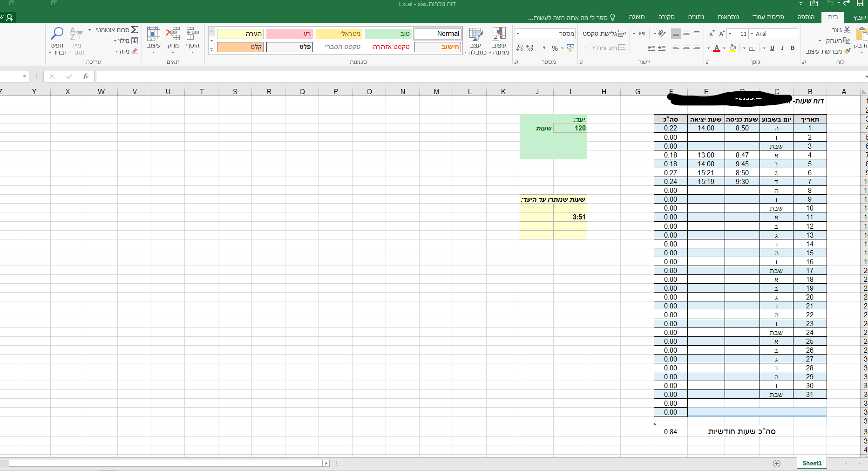Toggle Underline formatting

point(772,48)
